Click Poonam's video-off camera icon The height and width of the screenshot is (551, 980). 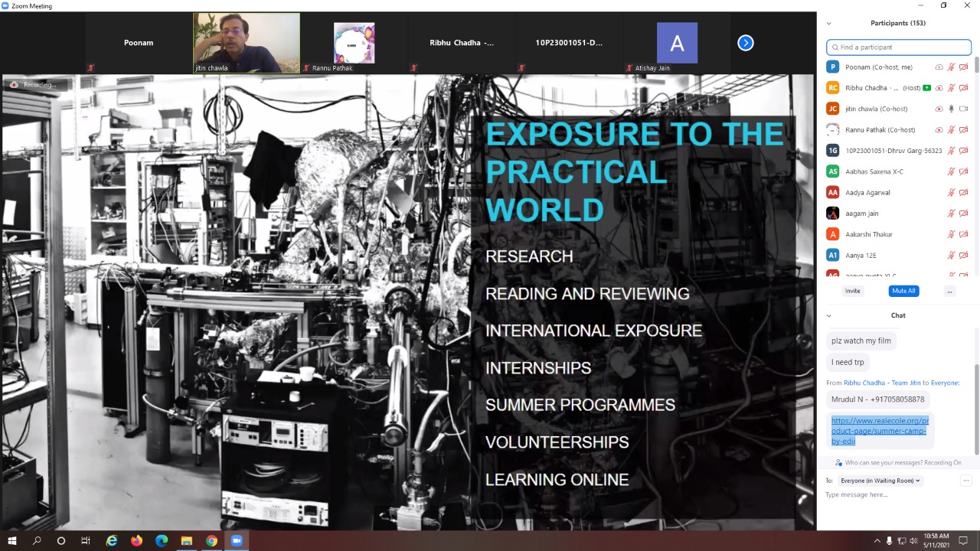point(964,67)
